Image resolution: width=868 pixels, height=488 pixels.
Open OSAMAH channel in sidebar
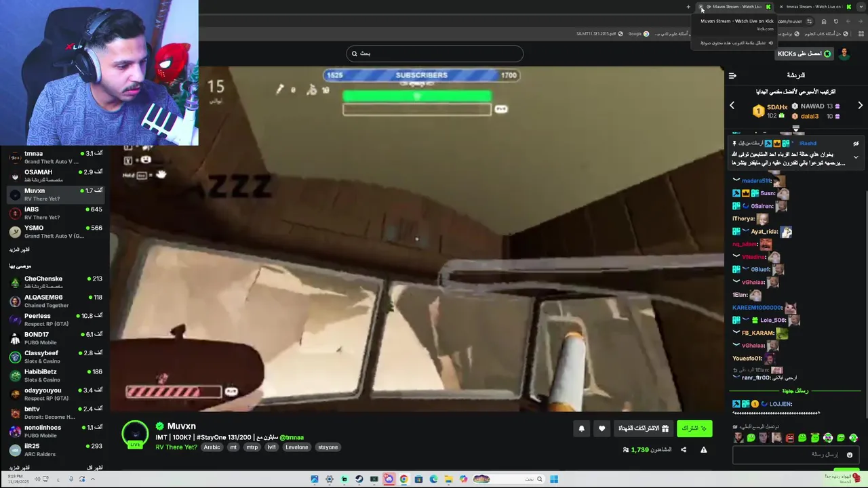pos(54,176)
